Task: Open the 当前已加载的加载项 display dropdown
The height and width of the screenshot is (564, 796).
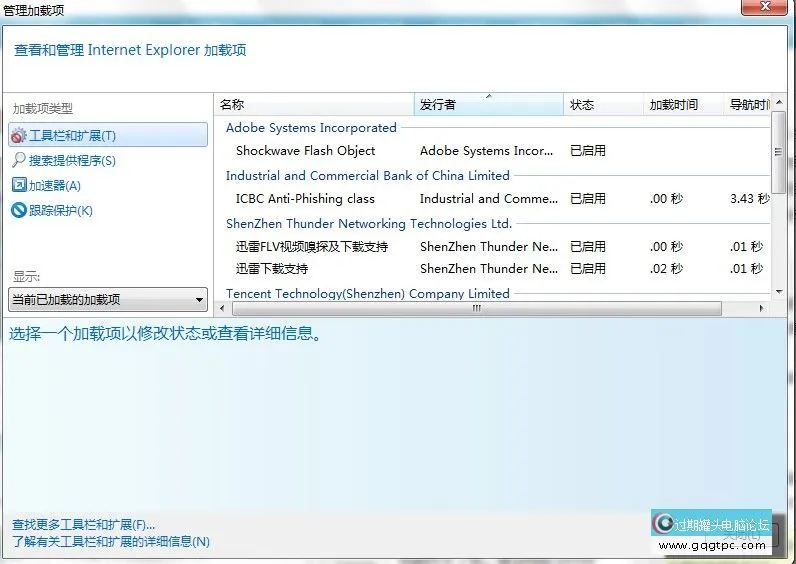Action: (x=108, y=300)
